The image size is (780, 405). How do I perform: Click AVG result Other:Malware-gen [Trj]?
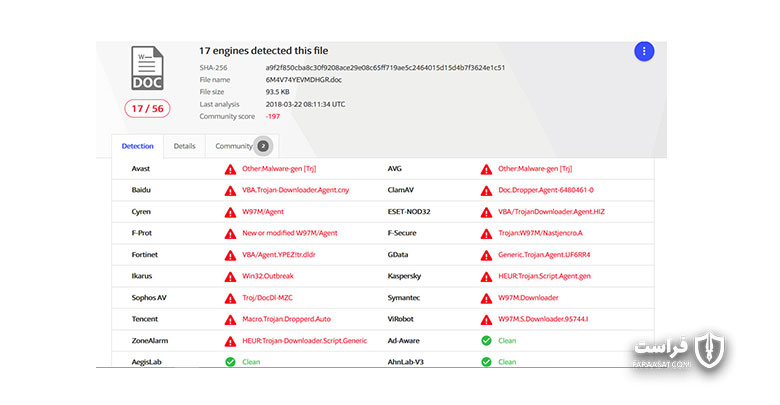pyautogui.click(x=535, y=169)
